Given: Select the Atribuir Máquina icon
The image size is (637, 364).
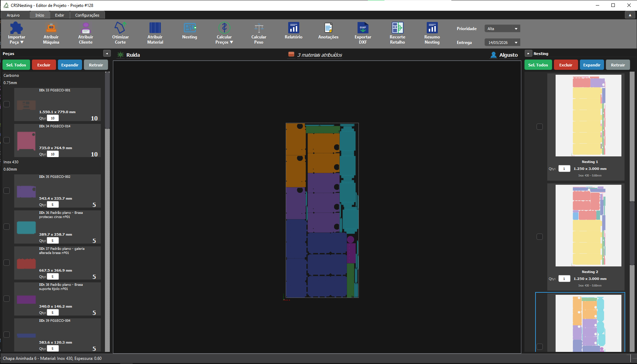Looking at the screenshot, I should coord(51,33).
